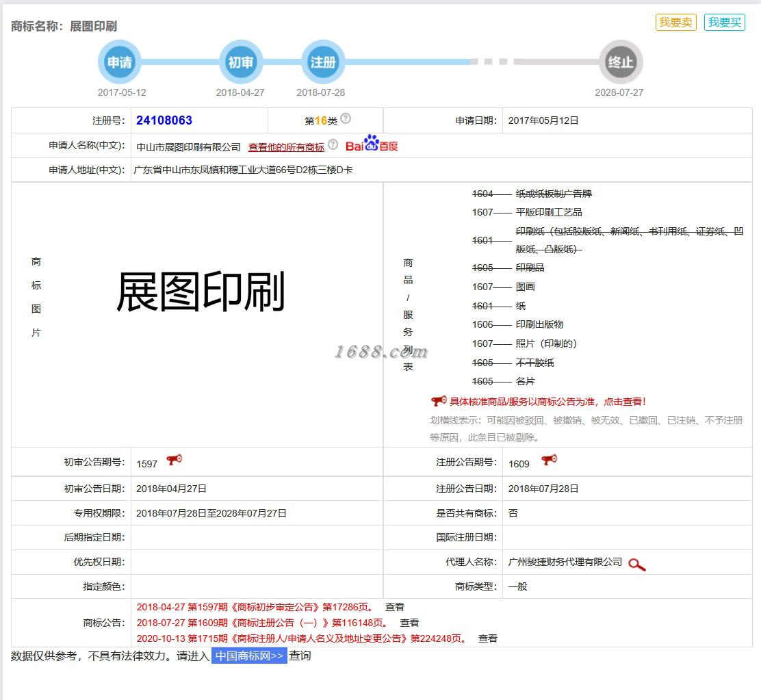Click the 展图印刷 trademark image

point(200,291)
